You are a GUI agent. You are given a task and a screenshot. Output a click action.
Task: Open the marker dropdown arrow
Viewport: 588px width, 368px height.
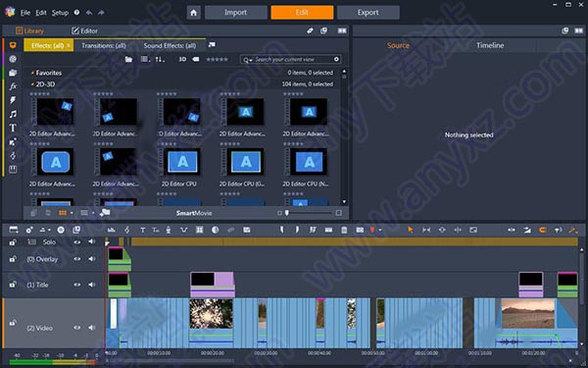380,230
